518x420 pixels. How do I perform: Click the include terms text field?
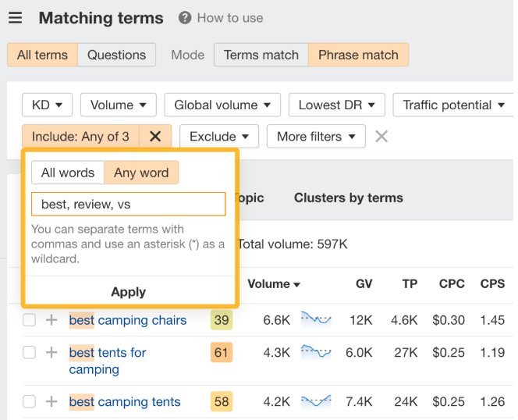(x=128, y=204)
